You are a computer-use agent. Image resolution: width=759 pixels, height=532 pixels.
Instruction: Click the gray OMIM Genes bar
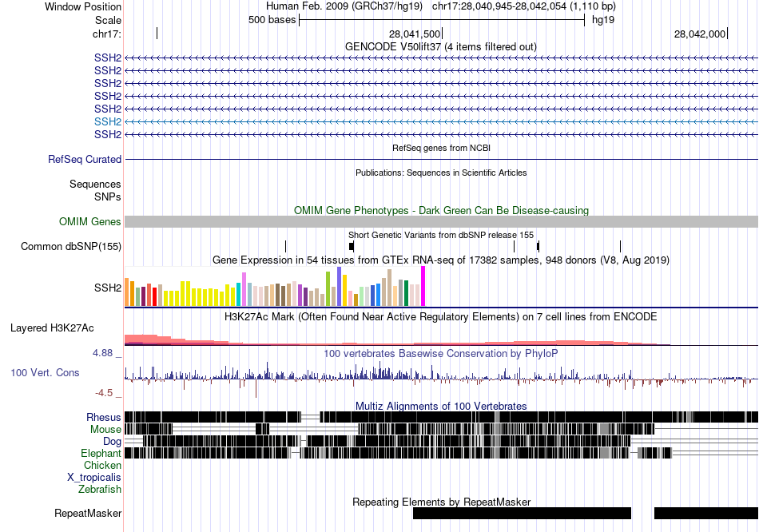point(442,222)
